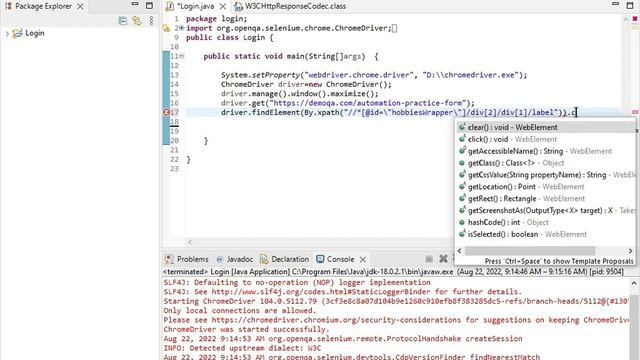Switch to the Login.java editor tab

click(x=196, y=6)
